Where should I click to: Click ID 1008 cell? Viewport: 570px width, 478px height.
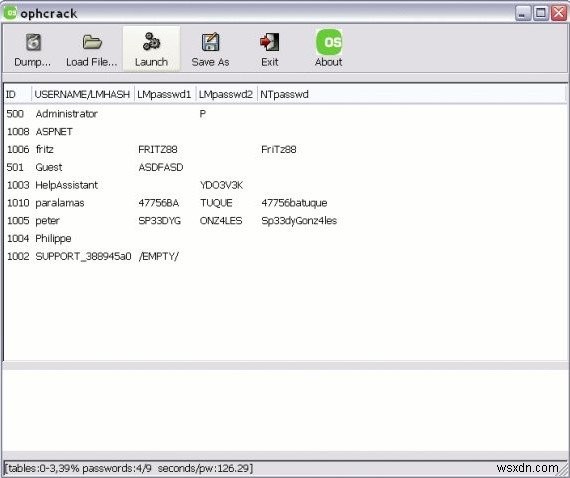pyautogui.click(x=18, y=132)
